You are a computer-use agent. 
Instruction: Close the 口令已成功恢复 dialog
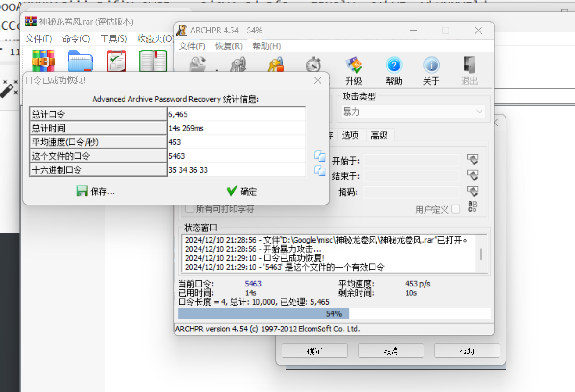[x=318, y=80]
